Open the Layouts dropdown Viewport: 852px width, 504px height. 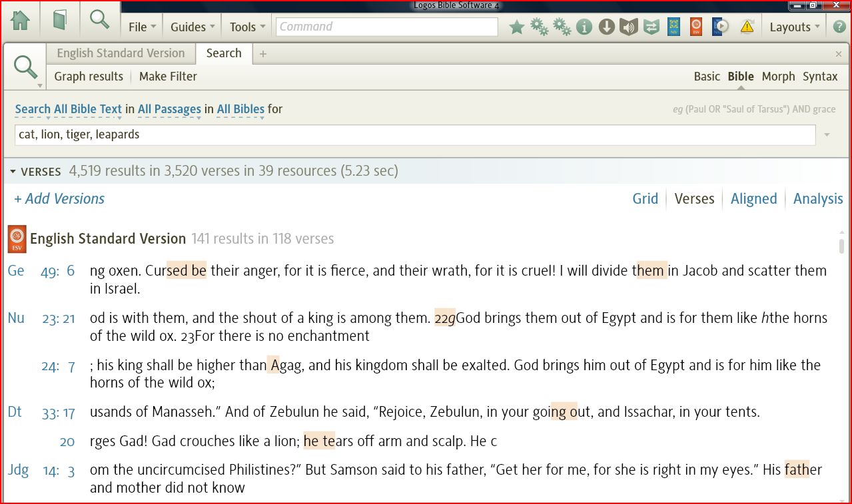(x=795, y=27)
